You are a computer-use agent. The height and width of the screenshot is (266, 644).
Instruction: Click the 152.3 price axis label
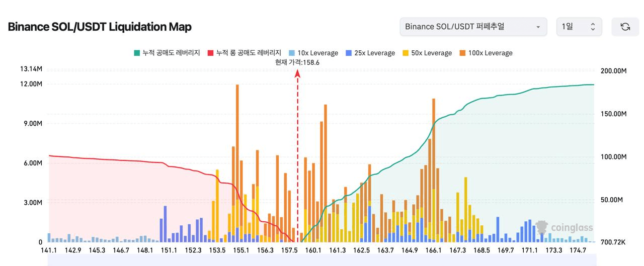(x=193, y=250)
